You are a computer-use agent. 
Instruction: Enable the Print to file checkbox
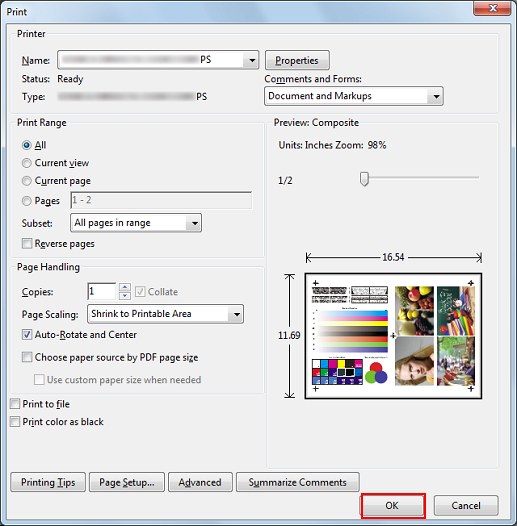pos(15,404)
